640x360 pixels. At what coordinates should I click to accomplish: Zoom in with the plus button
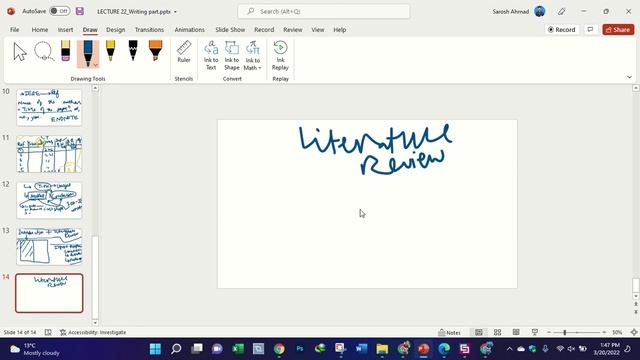pos(604,333)
